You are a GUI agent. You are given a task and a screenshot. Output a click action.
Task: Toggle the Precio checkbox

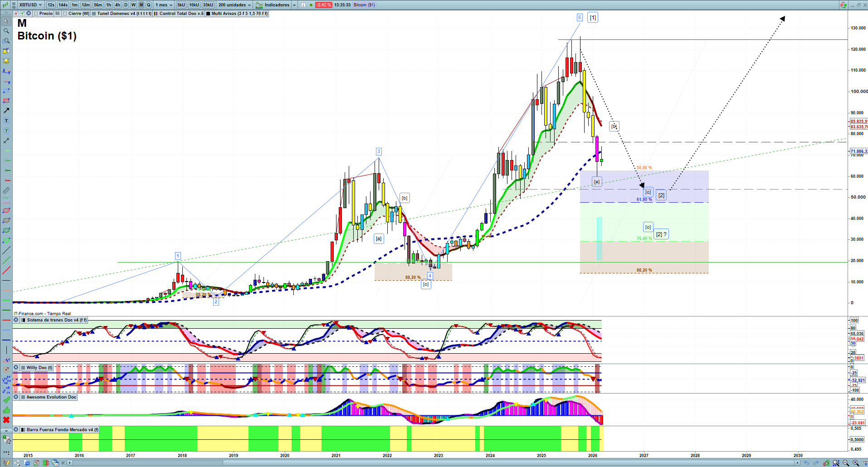click(36, 14)
